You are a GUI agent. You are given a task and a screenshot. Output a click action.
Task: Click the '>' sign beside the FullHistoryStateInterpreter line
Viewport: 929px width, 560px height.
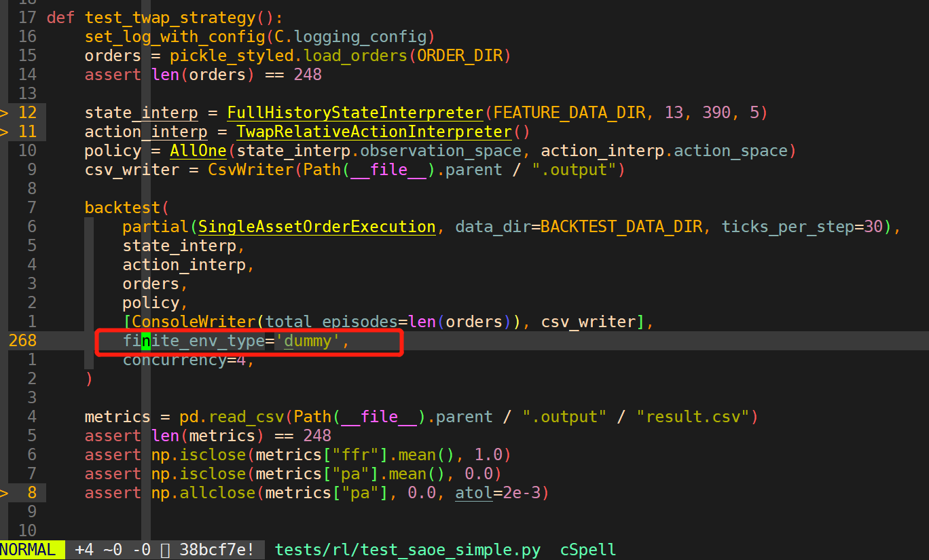click(x=4, y=112)
